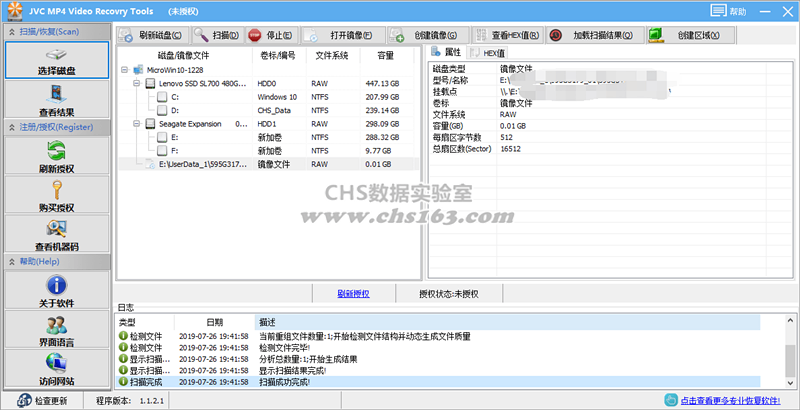800x410 pixels.
Task: Click the 刷新授权 sidebar icon
Action: coord(57,156)
